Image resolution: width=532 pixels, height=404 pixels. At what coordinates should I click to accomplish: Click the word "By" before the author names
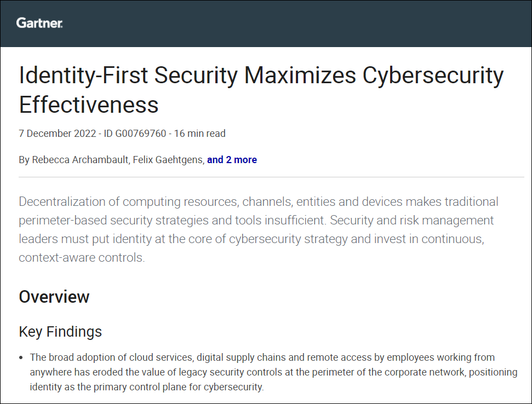click(24, 160)
